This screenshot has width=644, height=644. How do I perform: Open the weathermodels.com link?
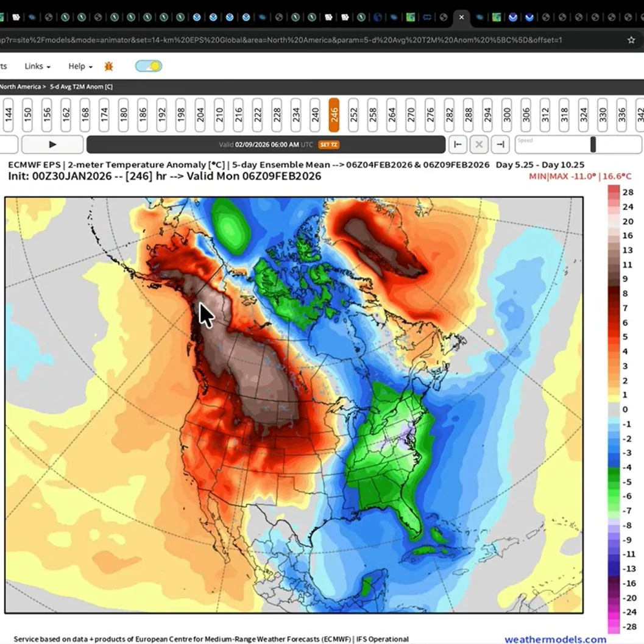point(555,639)
